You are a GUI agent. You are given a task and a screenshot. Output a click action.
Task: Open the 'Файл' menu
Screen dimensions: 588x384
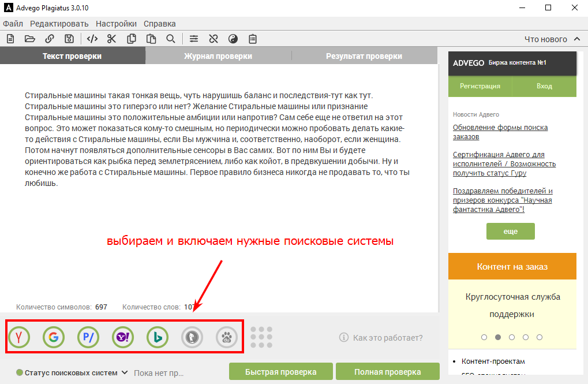click(x=13, y=24)
